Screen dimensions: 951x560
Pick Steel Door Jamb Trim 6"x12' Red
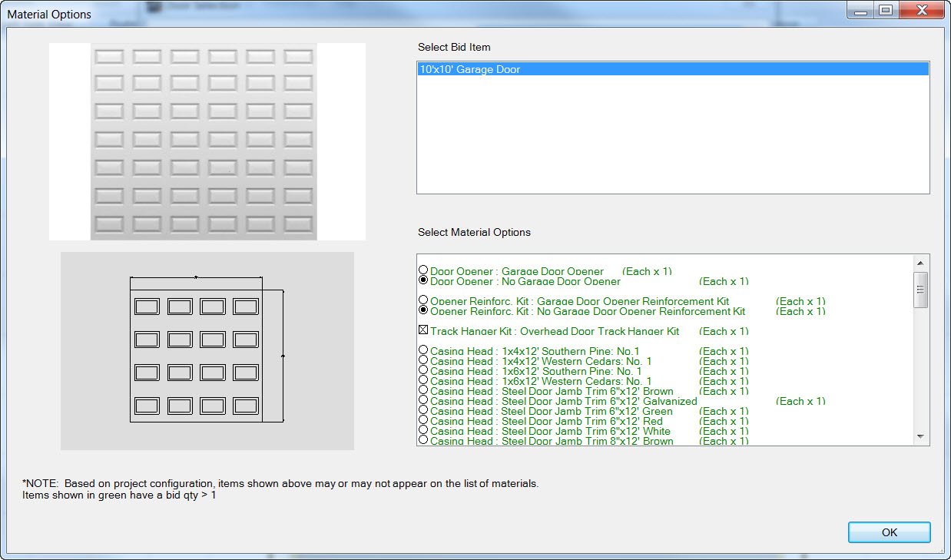coord(423,420)
